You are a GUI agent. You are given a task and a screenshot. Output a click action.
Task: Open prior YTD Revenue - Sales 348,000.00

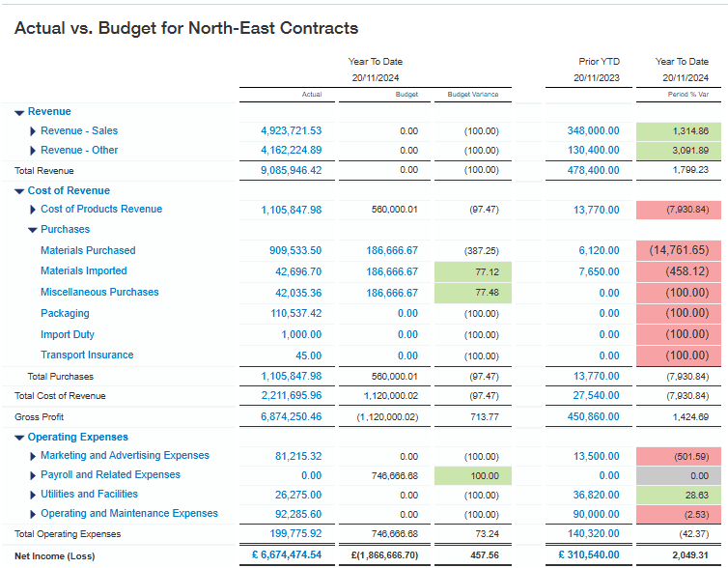click(x=594, y=131)
